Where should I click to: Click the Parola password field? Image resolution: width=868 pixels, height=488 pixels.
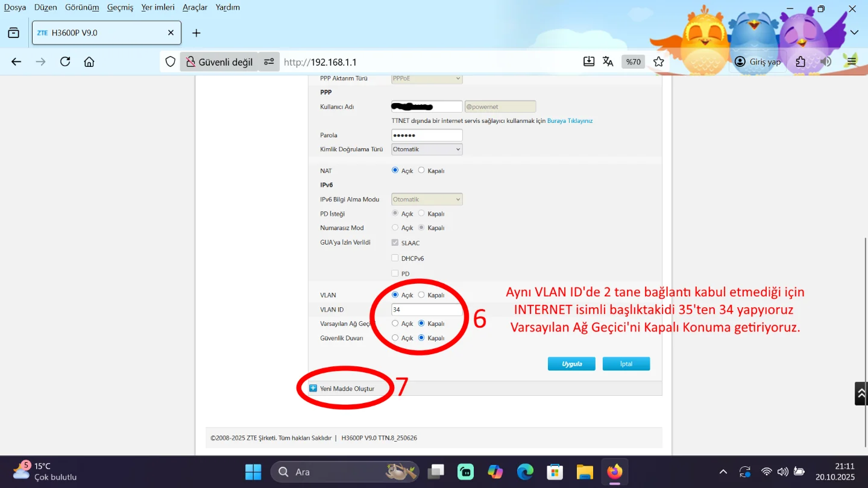click(x=427, y=135)
